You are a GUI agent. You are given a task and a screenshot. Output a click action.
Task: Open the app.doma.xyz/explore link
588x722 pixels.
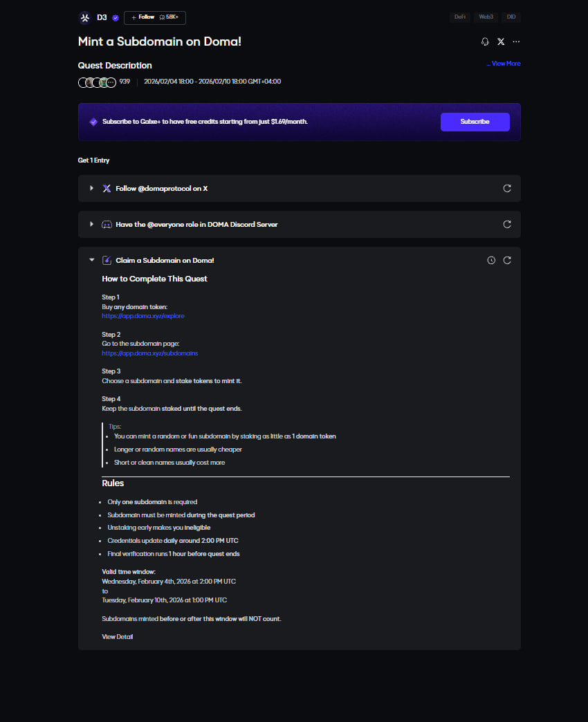pos(143,316)
